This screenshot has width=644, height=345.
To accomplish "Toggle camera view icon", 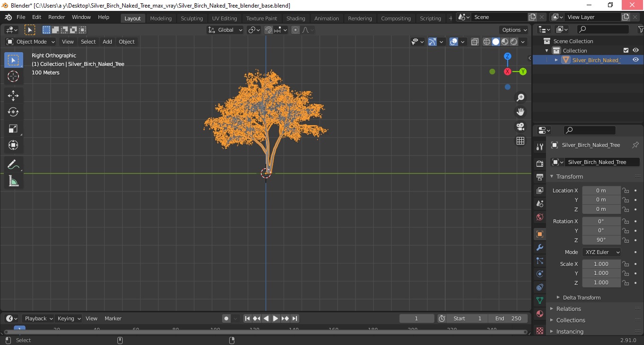I will 520,127.
